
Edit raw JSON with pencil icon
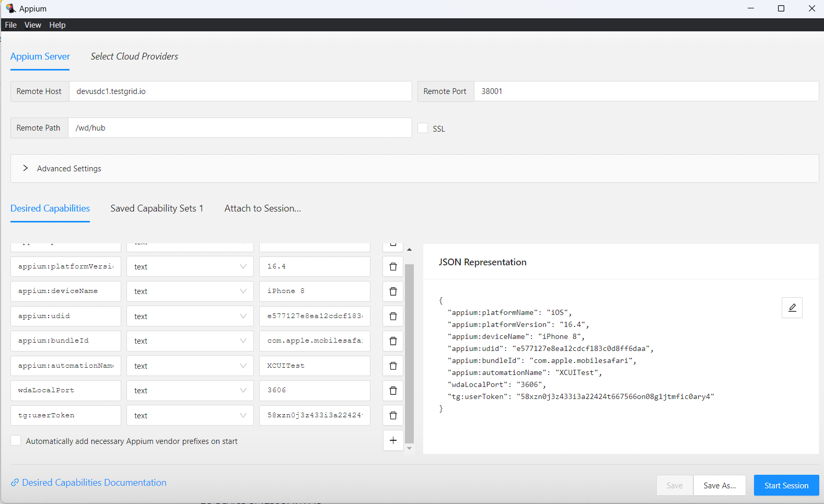click(x=792, y=308)
